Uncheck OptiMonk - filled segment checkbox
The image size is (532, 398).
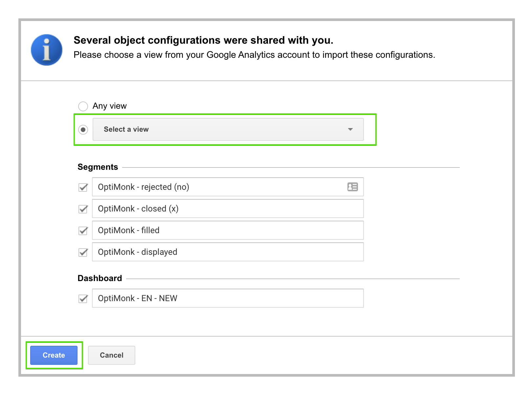[x=83, y=231]
